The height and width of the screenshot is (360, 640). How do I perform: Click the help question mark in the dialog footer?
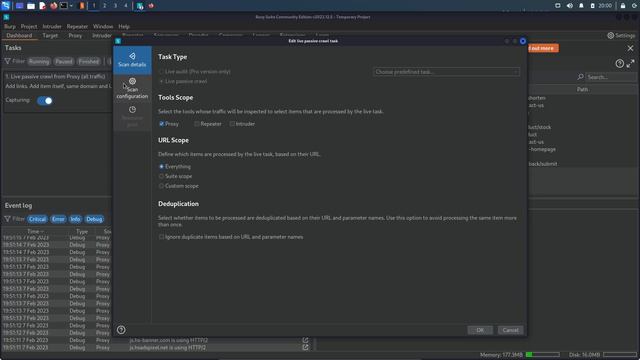coord(121,330)
